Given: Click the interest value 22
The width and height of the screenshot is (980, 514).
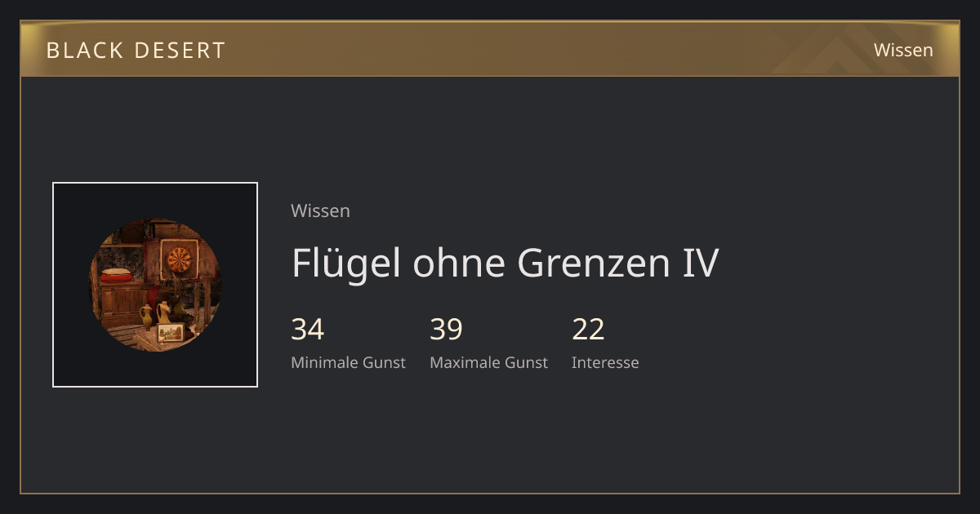Looking at the screenshot, I should click(588, 330).
